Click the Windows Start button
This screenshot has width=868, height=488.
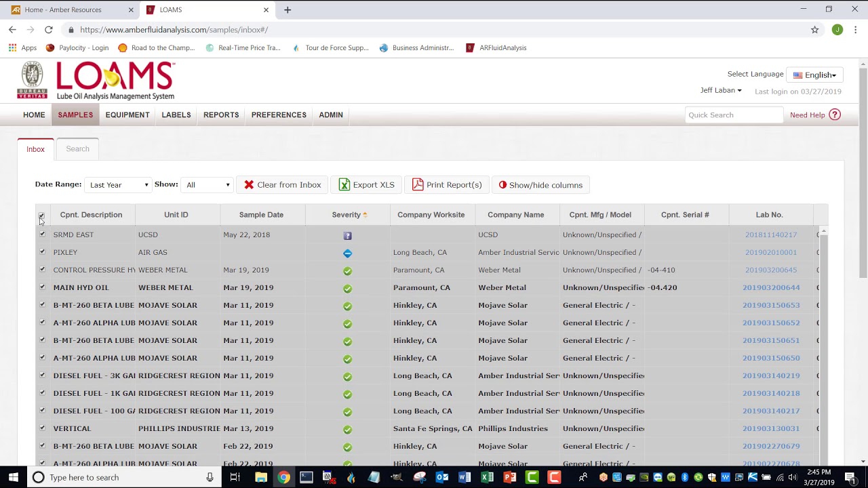[x=13, y=477]
